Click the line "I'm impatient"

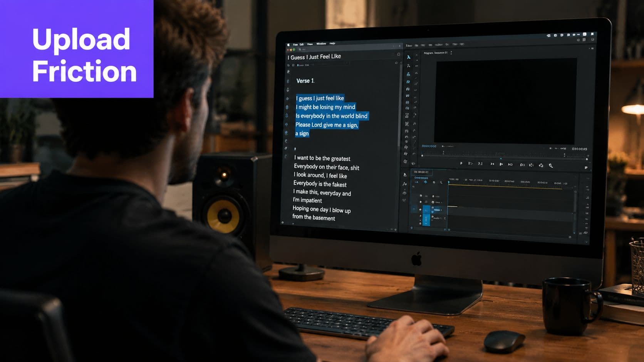[x=307, y=200]
